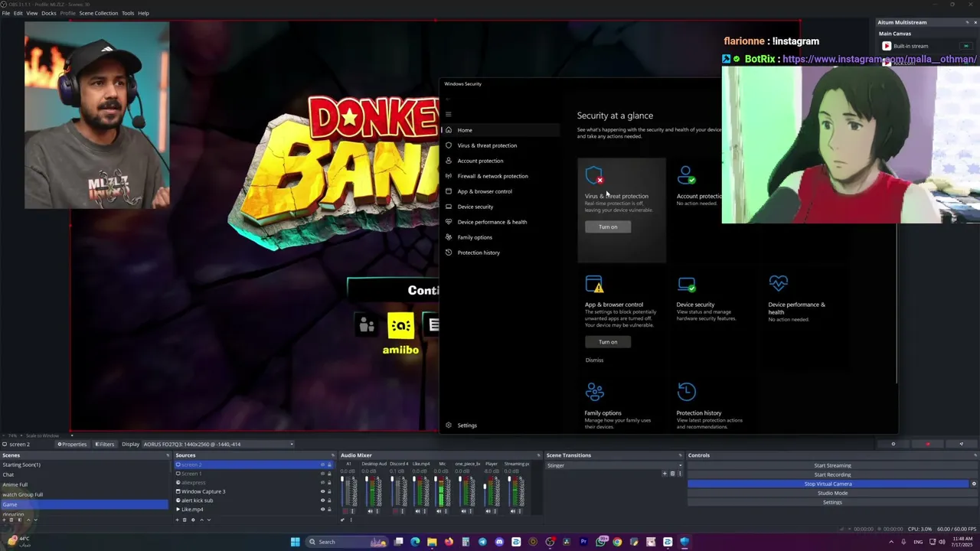
Task: Toggle the Windows Security hamburger navigation menu
Action: pyautogui.click(x=449, y=114)
